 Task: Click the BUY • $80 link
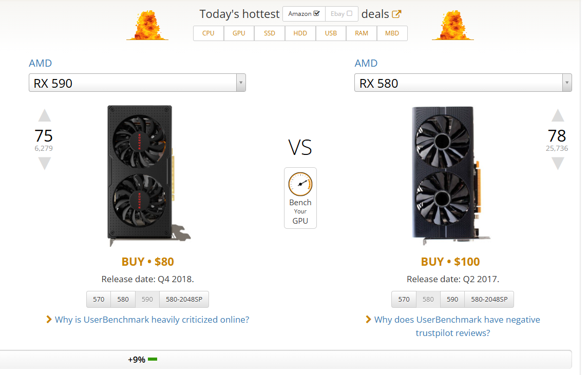[148, 262]
